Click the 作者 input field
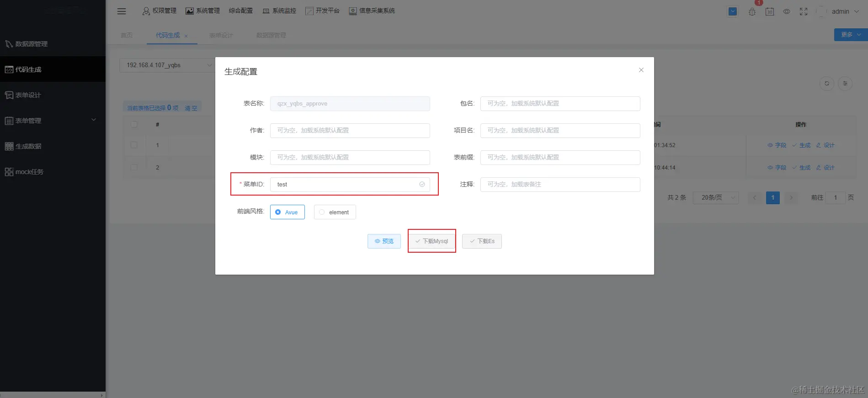Screen dimensions: 868x398 pyautogui.click(x=350, y=131)
